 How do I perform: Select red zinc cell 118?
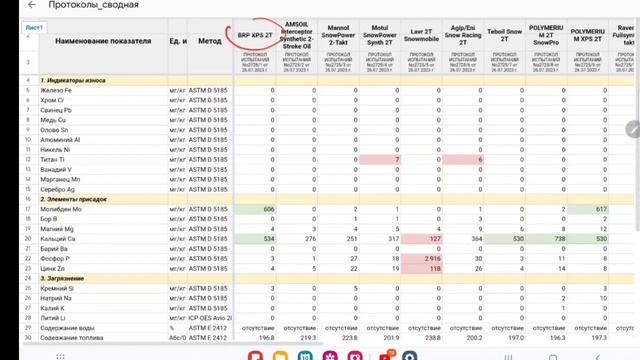422,269
